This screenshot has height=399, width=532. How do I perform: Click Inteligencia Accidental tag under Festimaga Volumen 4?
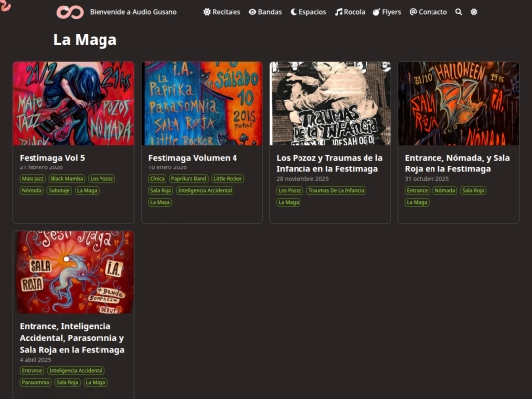pyautogui.click(x=205, y=191)
